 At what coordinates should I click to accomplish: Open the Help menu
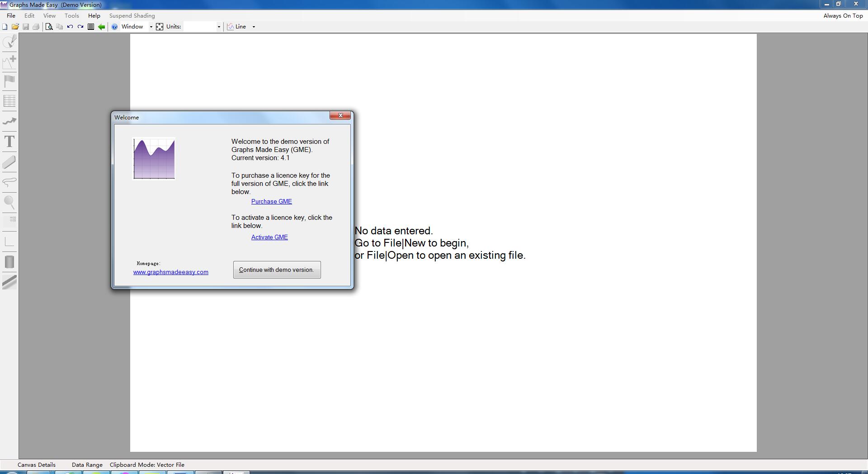tap(94, 15)
